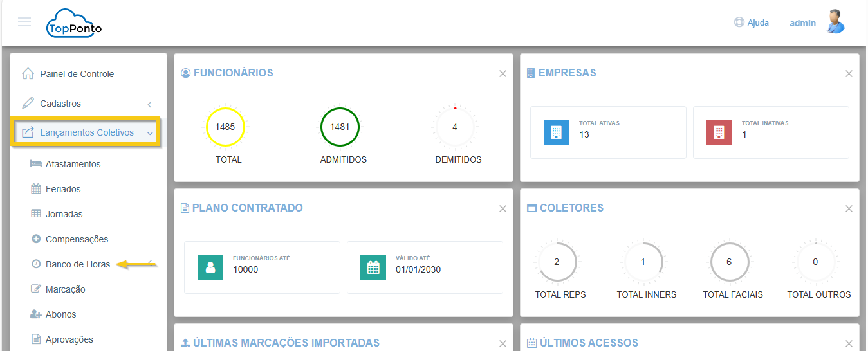Click the TopPonto cloud logo
Image resolution: width=868 pixels, height=351 pixels.
coord(74,24)
